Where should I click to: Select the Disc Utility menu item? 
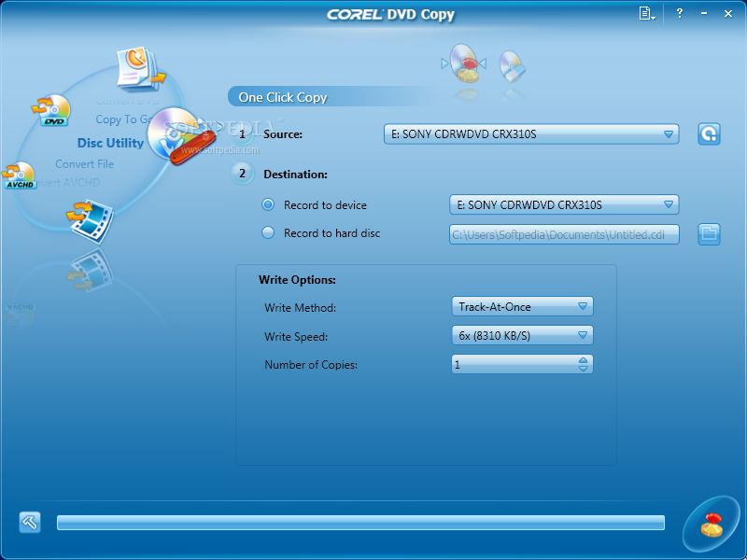click(110, 143)
